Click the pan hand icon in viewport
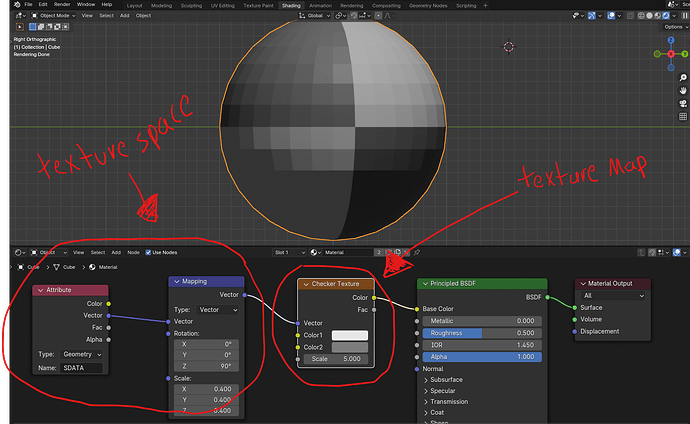The image size is (690, 424). click(x=683, y=90)
